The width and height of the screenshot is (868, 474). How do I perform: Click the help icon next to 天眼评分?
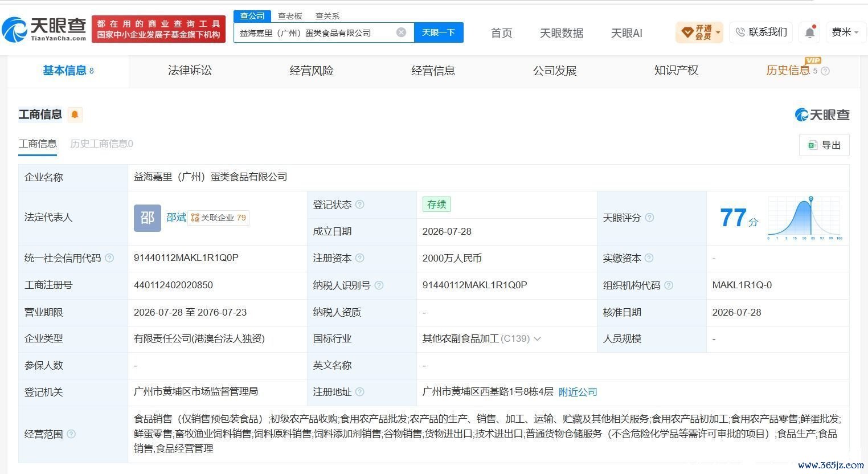pos(649,218)
